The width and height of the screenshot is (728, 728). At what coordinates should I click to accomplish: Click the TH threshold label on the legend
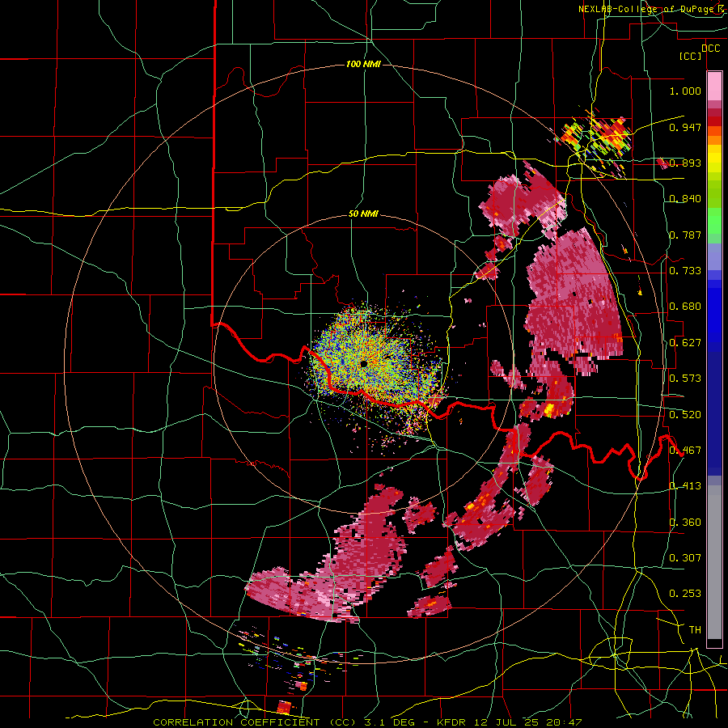point(695,630)
